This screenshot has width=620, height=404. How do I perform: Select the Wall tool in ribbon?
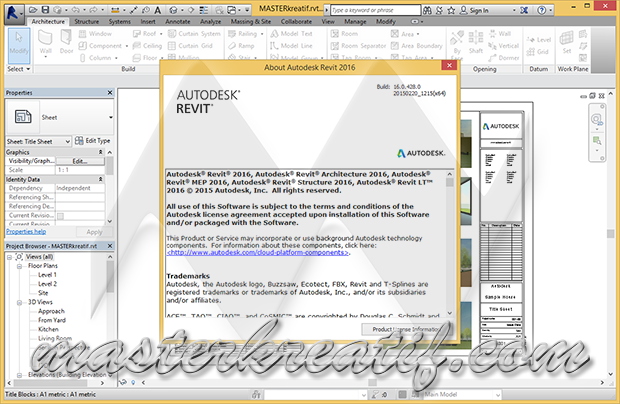45,43
